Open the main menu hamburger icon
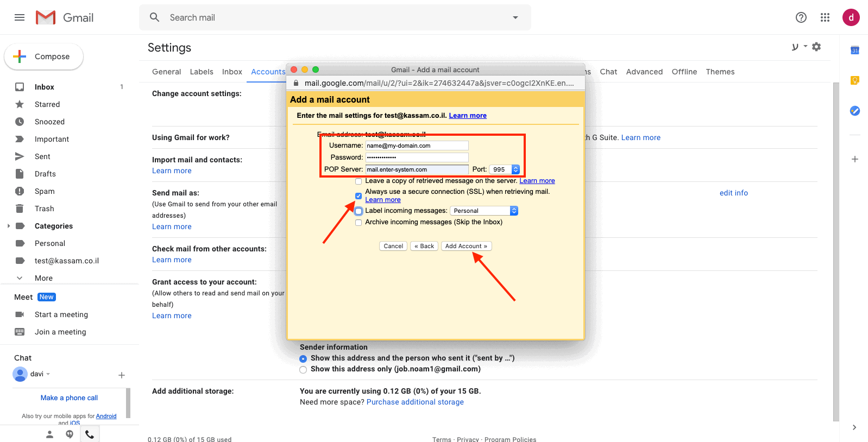This screenshot has width=868, height=442. (x=20, y=17)
